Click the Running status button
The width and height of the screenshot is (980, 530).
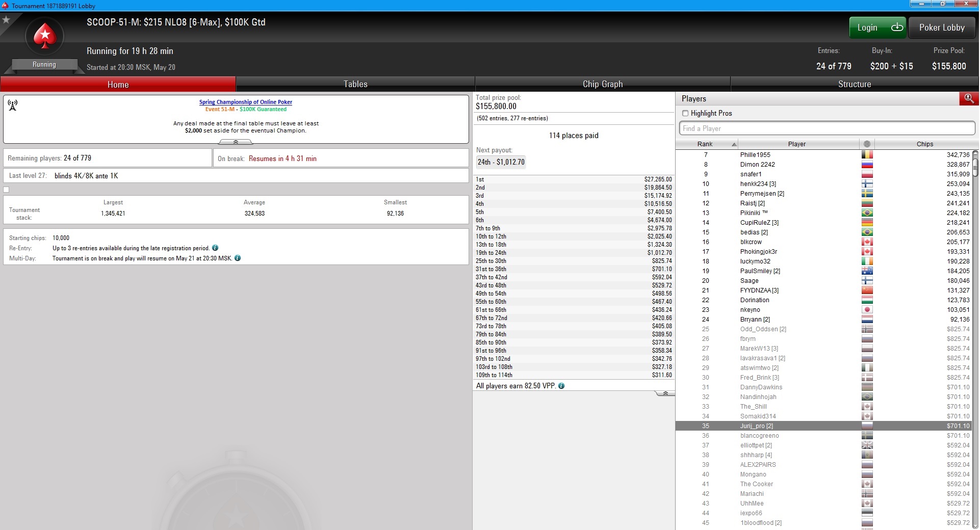(x=44, y=65)
